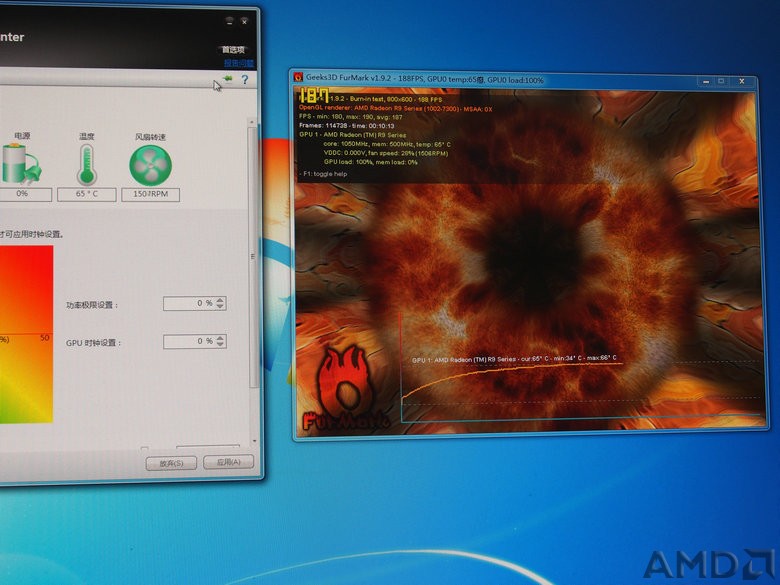Viewport: 780px width, 585px height.
Task: Click the 65 °C temperature readout box
Action: click(87, 194)
